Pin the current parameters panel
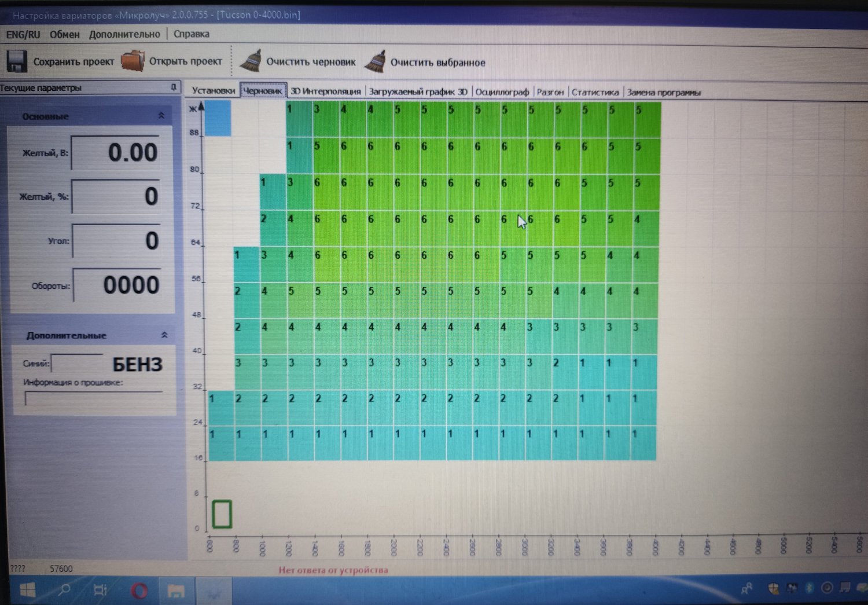Image resolution: width=868 pixels, height=605 pixels. [x=173, y=87]
